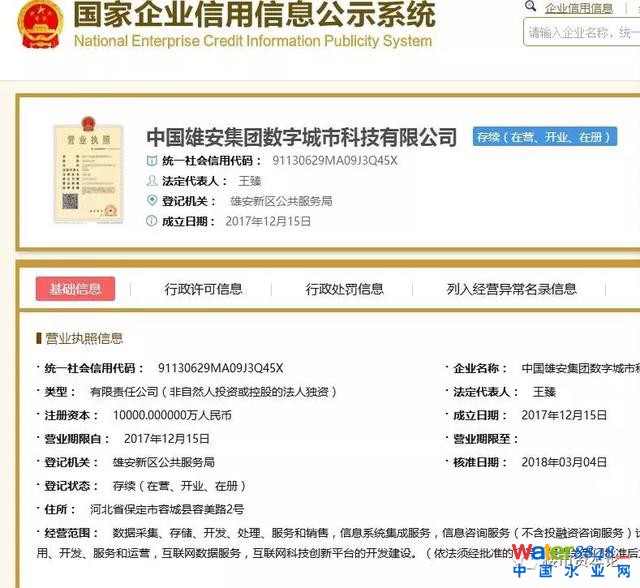Click the credit code 91130629MA09J3Q45X in license info
640x588 pixels.
point(220,367)
